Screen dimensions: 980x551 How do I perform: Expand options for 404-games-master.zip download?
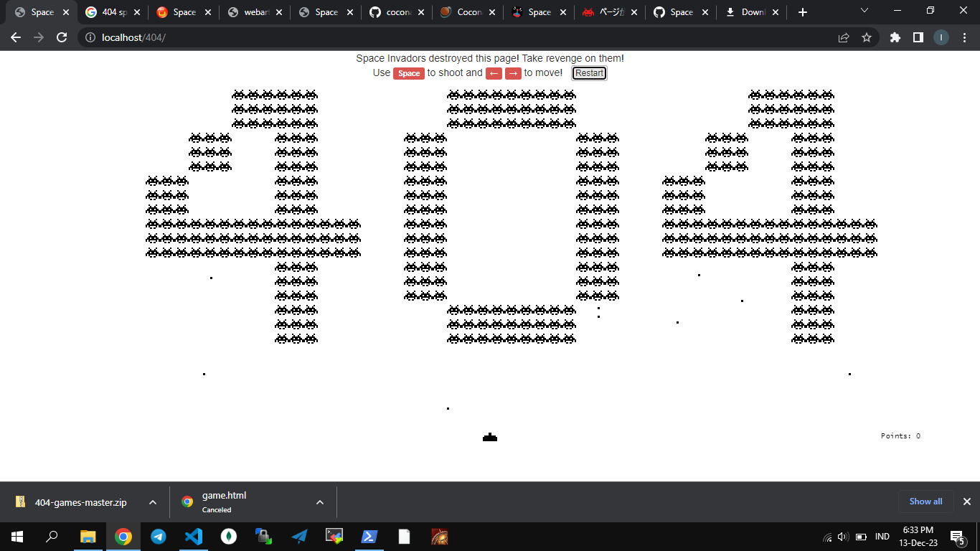(x=153, y=502)
